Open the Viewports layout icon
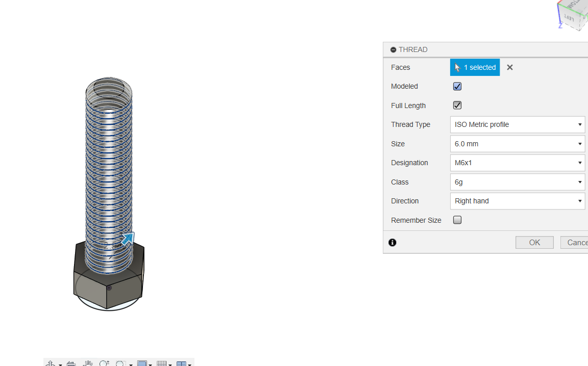588x366 pixels. tap(182, 364)
